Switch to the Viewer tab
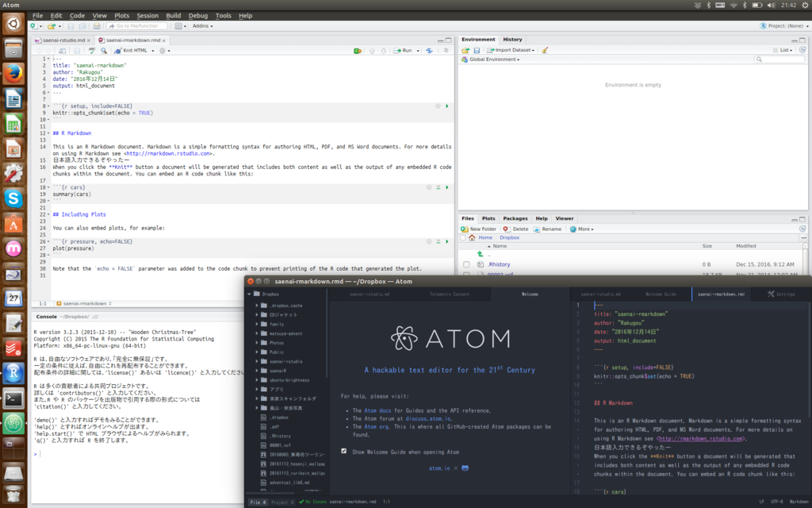Screen dimensions: 812x508 [x=565, y=219]
